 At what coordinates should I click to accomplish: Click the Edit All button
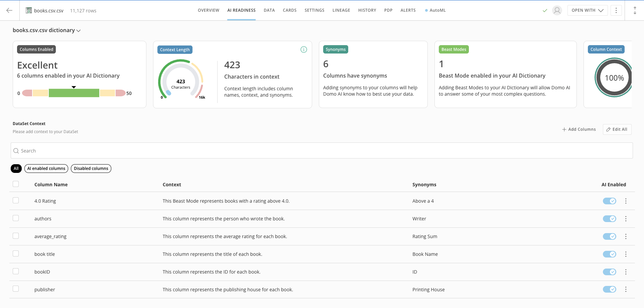pos(617,129)
